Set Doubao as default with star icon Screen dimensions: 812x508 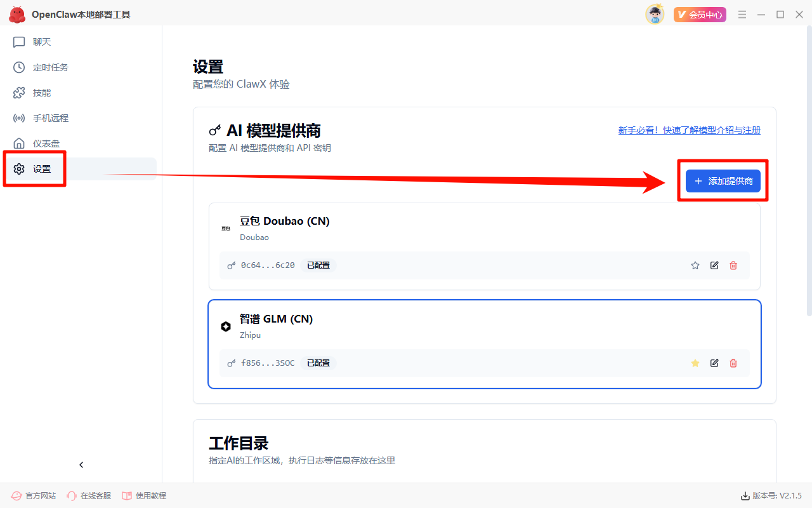pyautogui.click(x=695, y=265)
